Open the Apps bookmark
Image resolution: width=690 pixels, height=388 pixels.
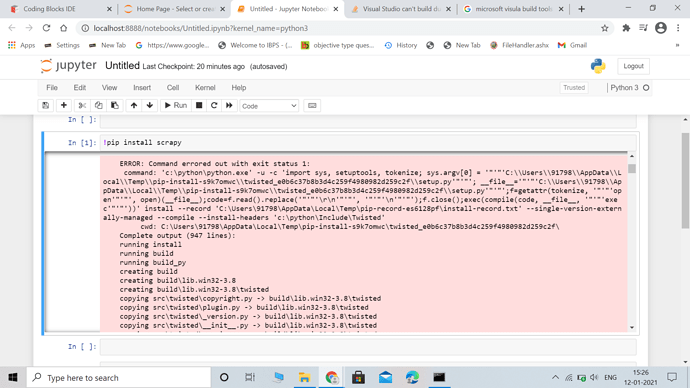21,45
